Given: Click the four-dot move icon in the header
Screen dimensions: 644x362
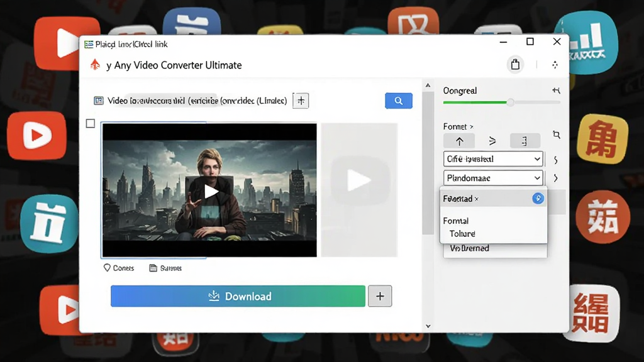Looking at the screenshot, I should pos(555,65).
